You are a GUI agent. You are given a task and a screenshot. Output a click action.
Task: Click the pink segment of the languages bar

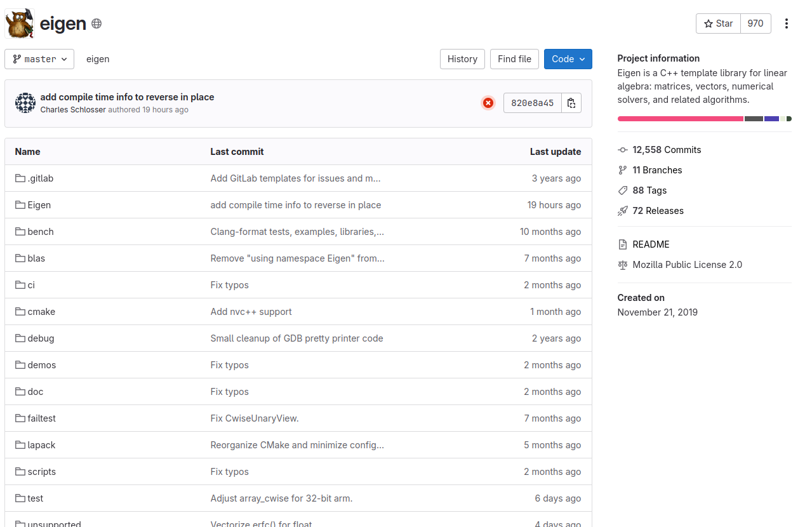point(679,119)
